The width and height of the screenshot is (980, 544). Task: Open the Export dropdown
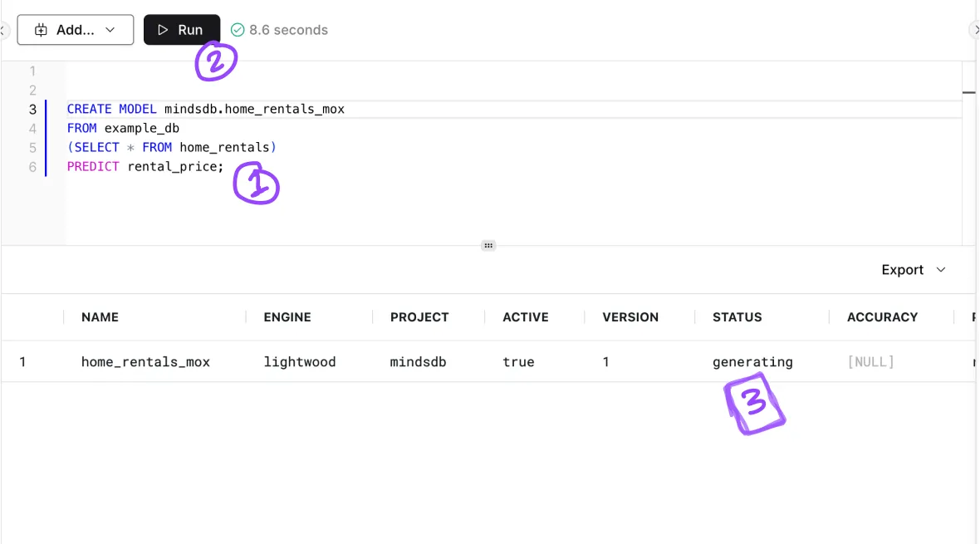(x=914, y=269)
